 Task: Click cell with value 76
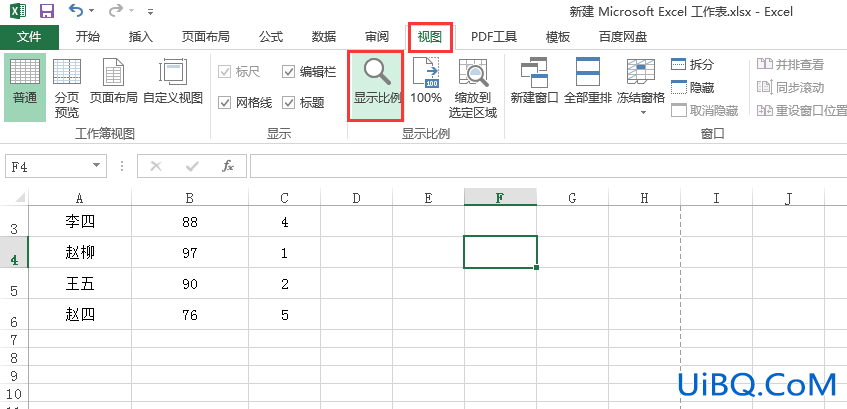[190, 314]
